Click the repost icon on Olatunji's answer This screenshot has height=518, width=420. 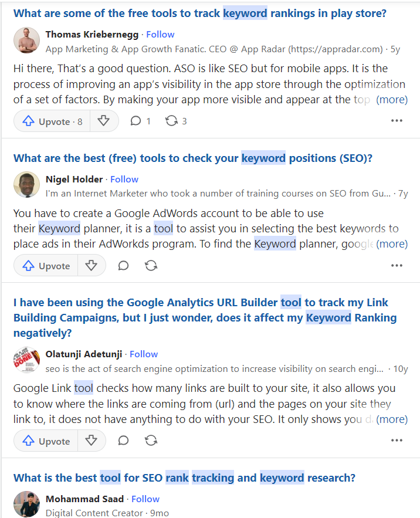[x=151, y=440]
